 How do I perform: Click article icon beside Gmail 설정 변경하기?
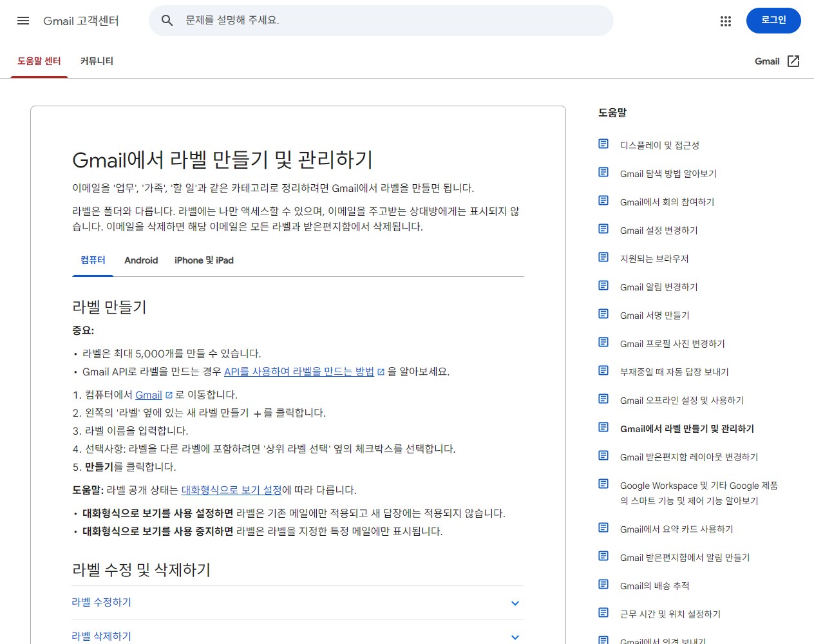[x=603, y=229]
